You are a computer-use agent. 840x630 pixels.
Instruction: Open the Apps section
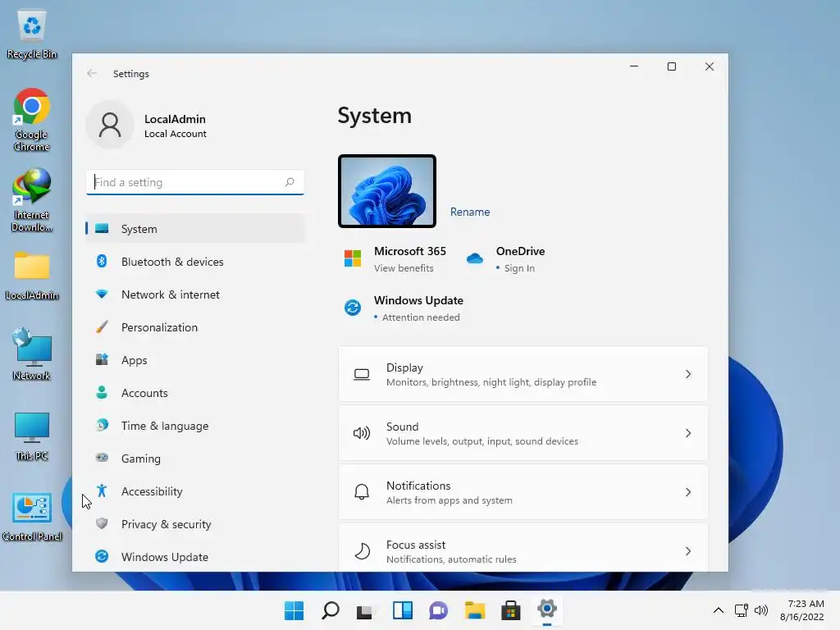pyautogui.click(x=195, y=359)
